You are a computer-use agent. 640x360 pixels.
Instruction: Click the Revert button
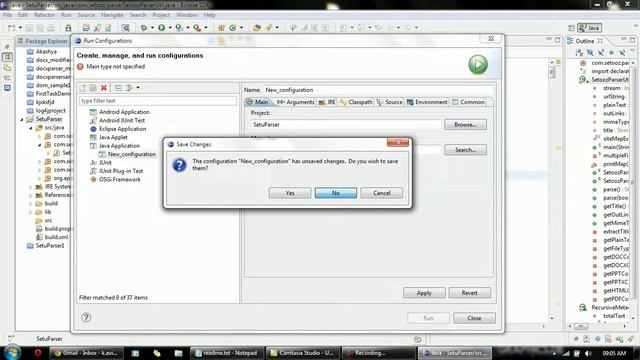[469, 293]
